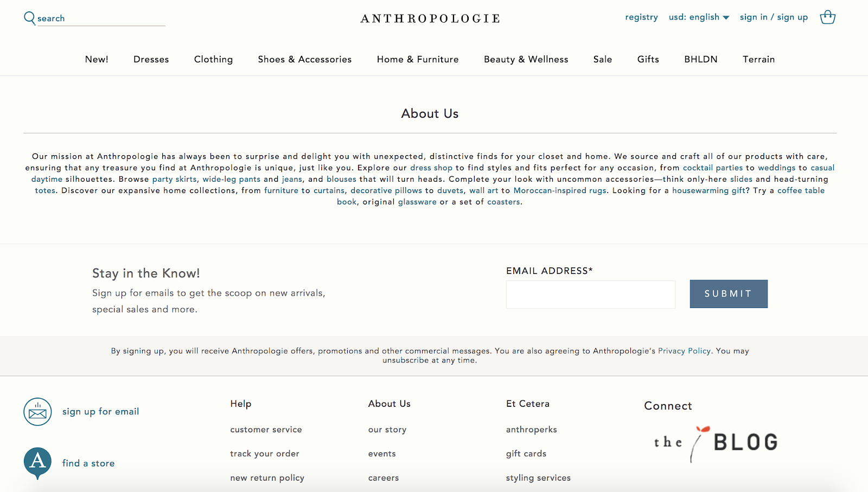Follow the blouses link
868x492 pixels.
pos(341,180)
